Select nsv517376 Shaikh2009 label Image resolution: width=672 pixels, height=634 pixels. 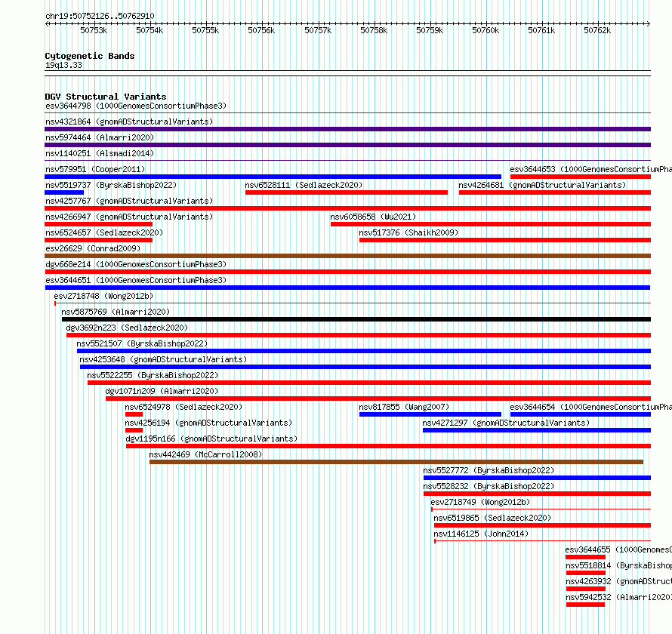click(x=408, y=232)
